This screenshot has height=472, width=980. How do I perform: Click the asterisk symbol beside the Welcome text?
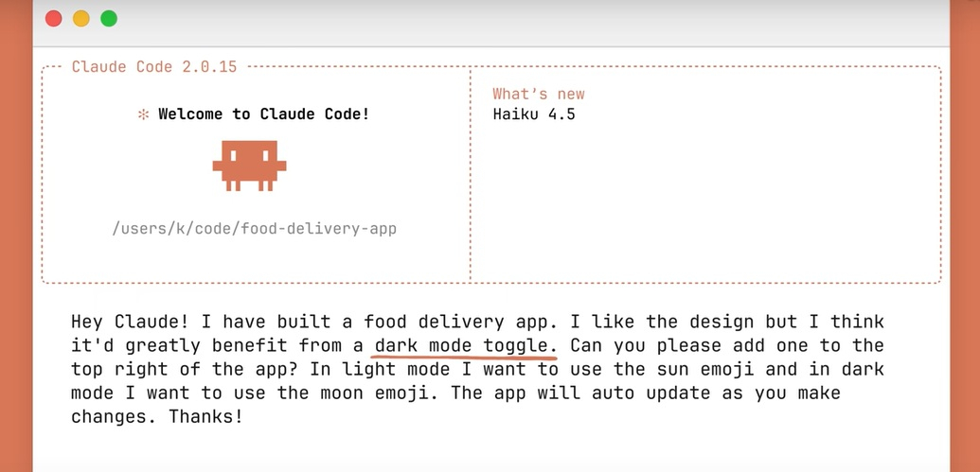(144, 114)
